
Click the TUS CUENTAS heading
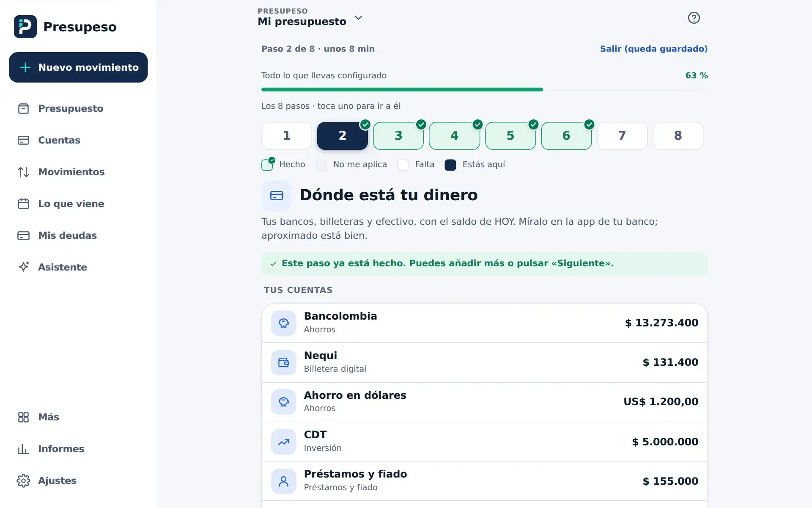click(x=298, y=290)
